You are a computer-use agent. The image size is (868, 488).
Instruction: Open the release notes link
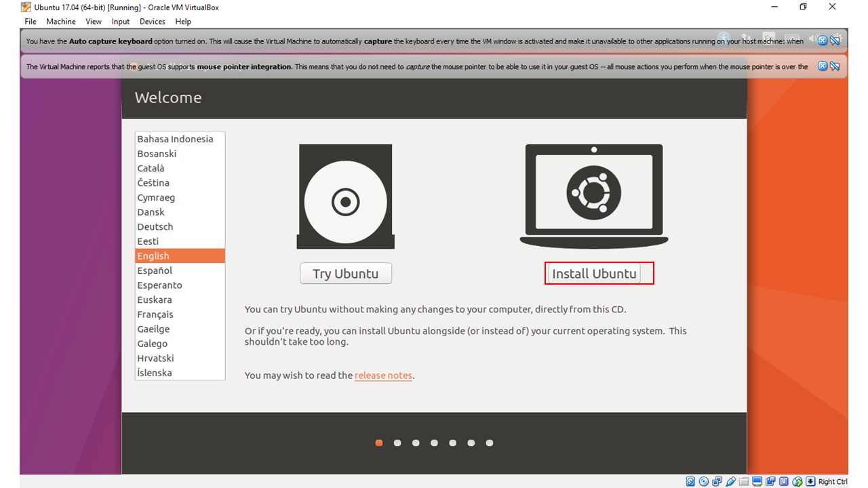[x=383, y=375]
